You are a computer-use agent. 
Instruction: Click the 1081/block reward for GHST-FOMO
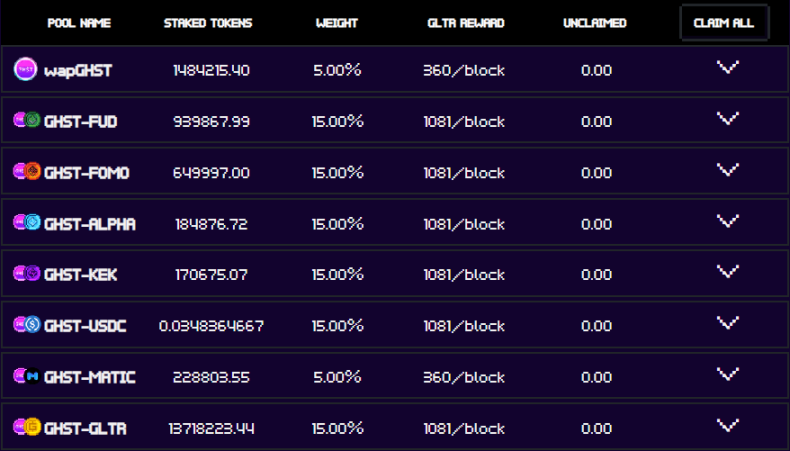point(464,173)
